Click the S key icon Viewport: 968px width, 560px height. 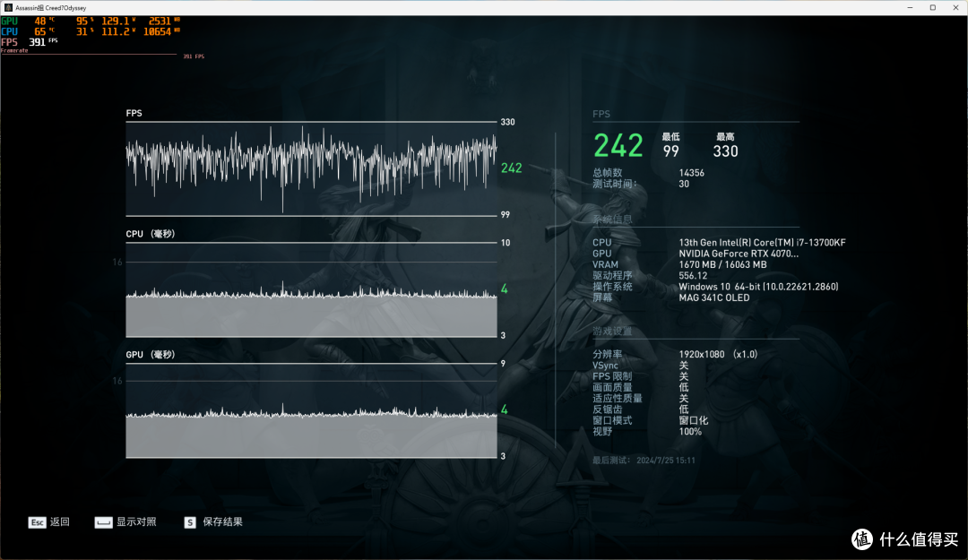(x=189, y=522)
